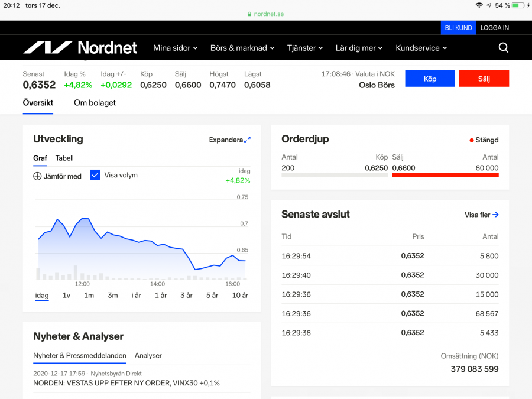Viewport: 532px width, 399px height.
Task: Select the Tabell tab
Action: point(64,158)
